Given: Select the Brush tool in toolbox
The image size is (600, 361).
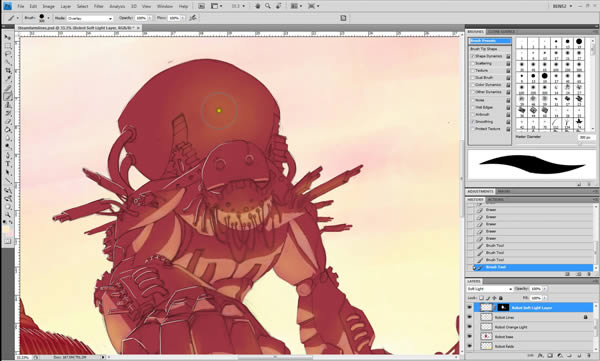Looking at the screenshot, I should pos(7,96).
